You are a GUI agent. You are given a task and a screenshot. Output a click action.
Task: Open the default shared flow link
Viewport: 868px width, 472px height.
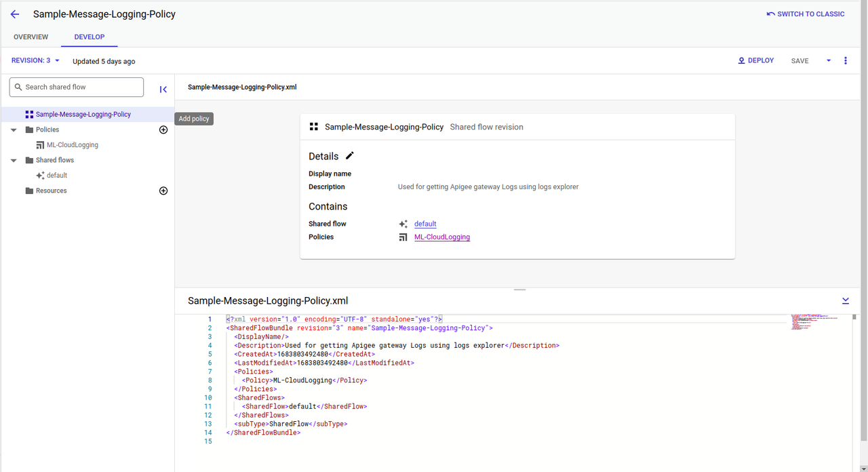coord(425,224)
